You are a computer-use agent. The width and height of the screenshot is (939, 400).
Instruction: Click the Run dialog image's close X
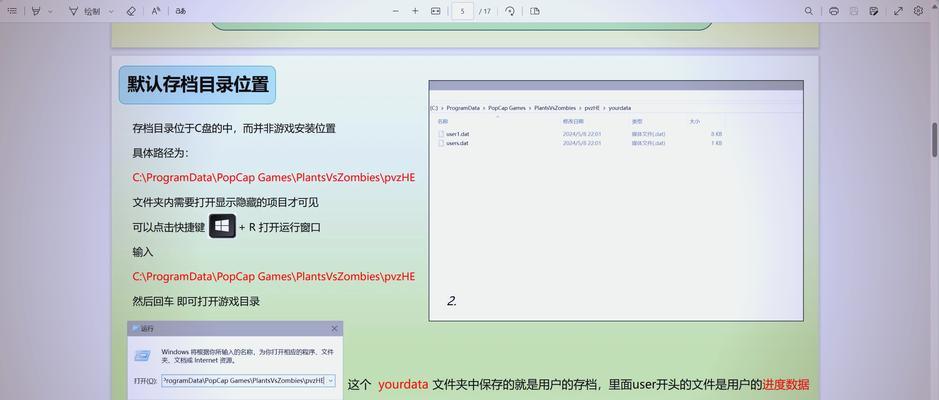334,328
